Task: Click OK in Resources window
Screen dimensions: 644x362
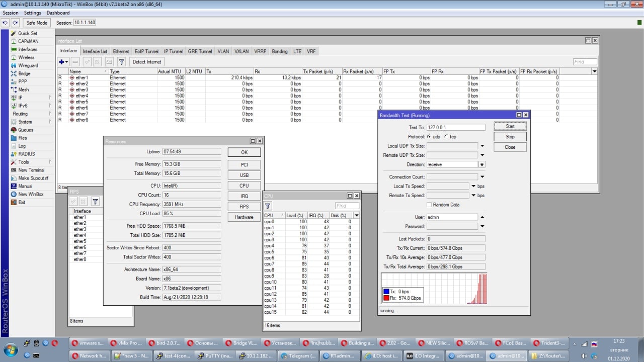Action: tap(244, 152)
